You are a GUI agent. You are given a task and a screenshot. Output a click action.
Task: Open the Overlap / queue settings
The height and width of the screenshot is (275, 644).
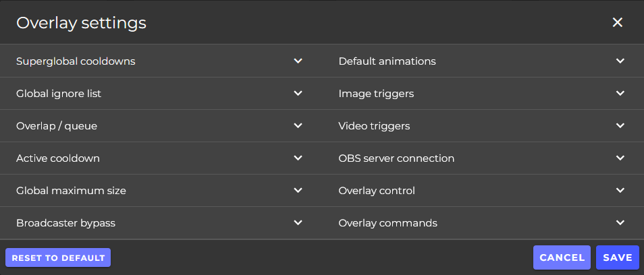point(159,126)
